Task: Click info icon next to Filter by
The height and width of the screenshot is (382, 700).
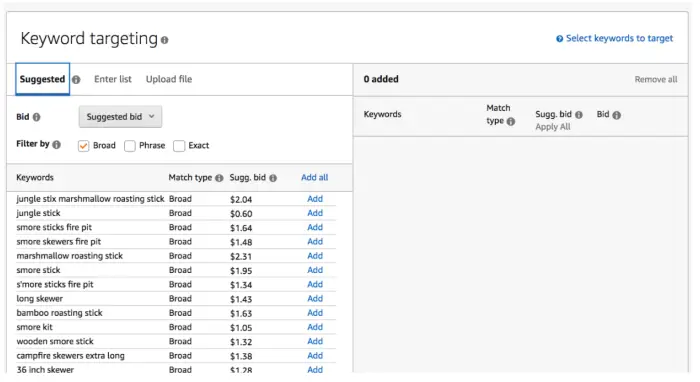Action: 56,145
